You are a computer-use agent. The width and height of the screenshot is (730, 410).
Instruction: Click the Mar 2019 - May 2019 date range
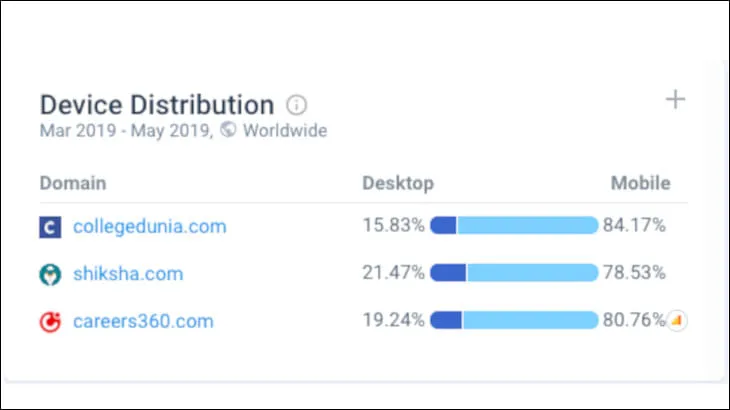tap(125, 131)
